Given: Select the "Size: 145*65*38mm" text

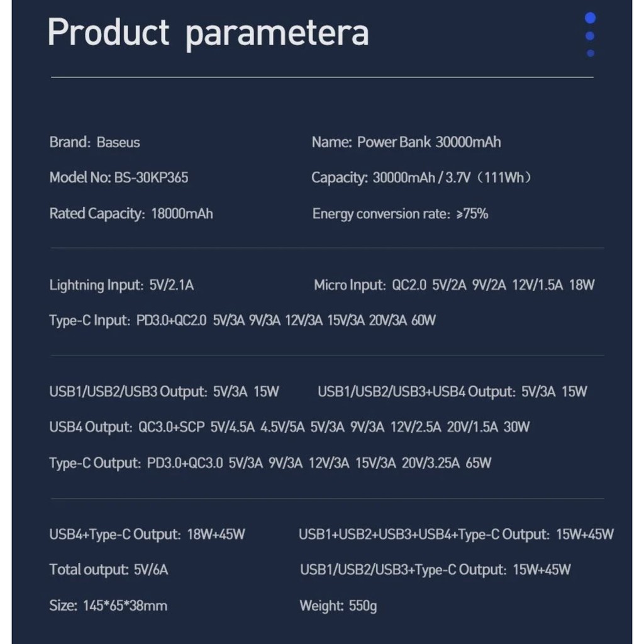Looking at the screenshot, I should (108, 606).
